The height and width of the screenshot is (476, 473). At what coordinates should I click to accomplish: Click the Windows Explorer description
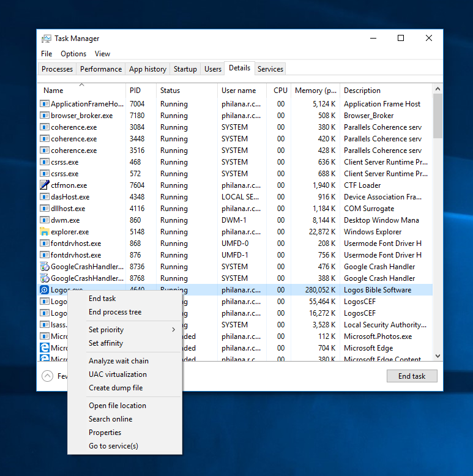point(373,232)
